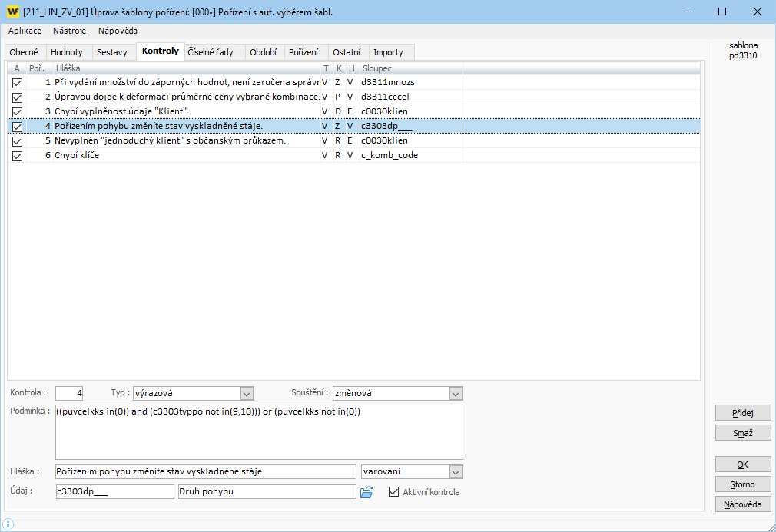Open the varování message type dropdown

(x=456, y=471)
